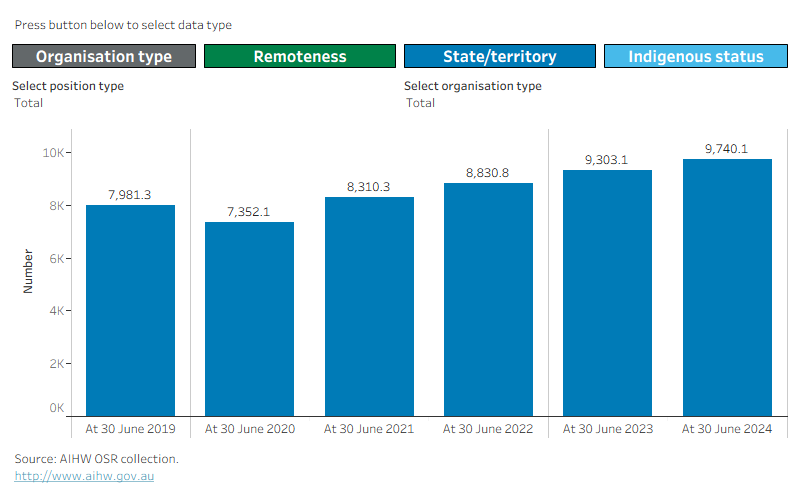Select the At 30 June 2019 axis label
This screenshot has width=800, height=500.
[130, 429]
